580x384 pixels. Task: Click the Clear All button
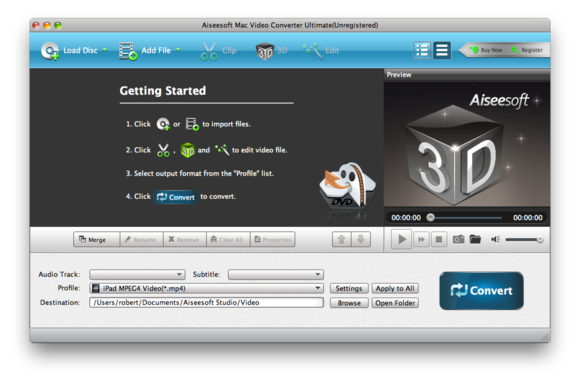coord(228,240)
